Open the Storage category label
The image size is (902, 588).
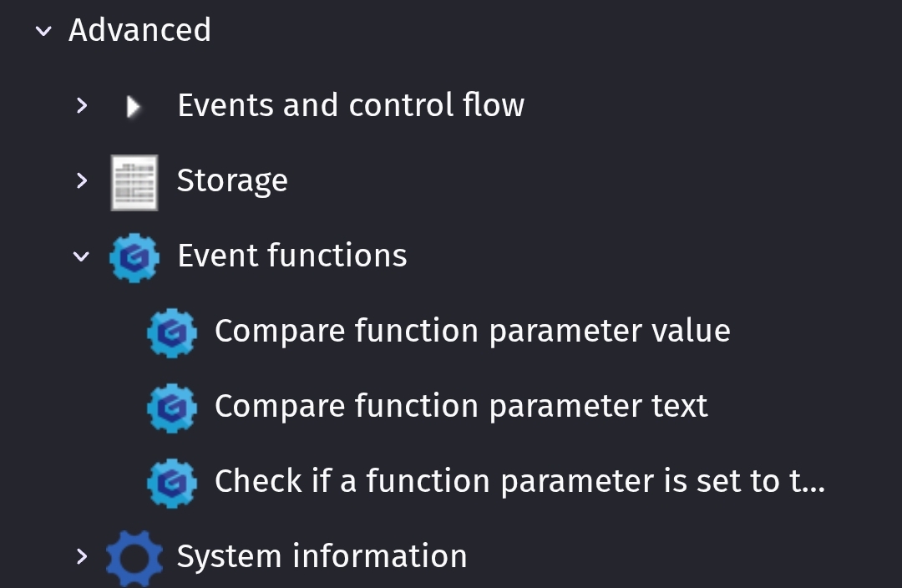pos(232,181)
